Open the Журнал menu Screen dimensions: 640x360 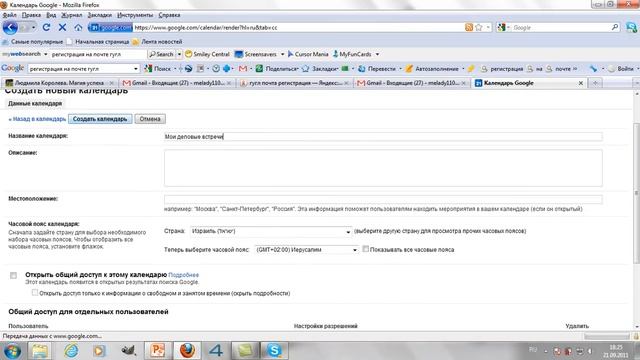coord(71,15)
